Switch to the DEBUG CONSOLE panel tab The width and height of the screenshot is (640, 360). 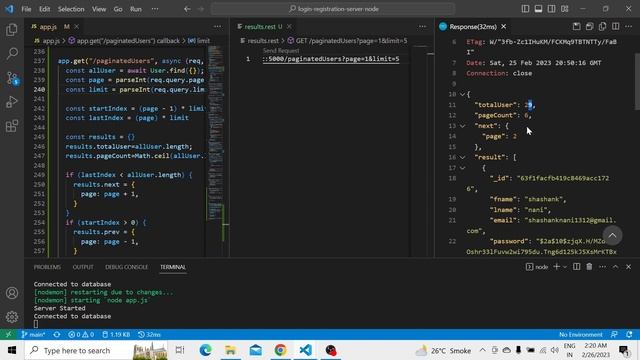[127, 267]
